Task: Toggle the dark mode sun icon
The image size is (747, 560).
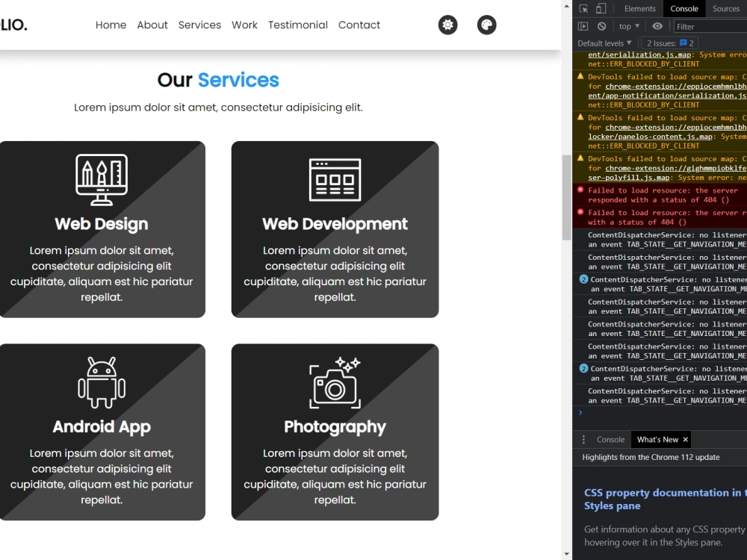Action: coord(447,25)
